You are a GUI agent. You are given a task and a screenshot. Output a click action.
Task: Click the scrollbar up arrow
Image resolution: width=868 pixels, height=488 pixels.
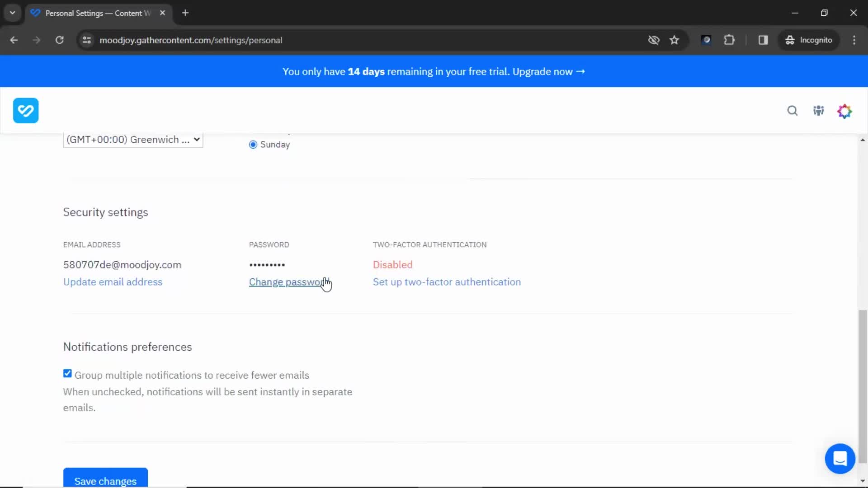point(863,140)
